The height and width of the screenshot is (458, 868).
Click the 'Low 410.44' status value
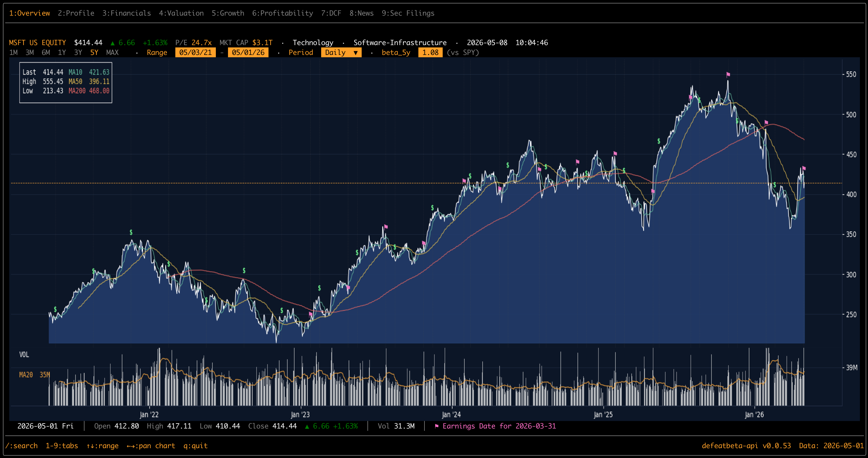click(x=220, y=426)
